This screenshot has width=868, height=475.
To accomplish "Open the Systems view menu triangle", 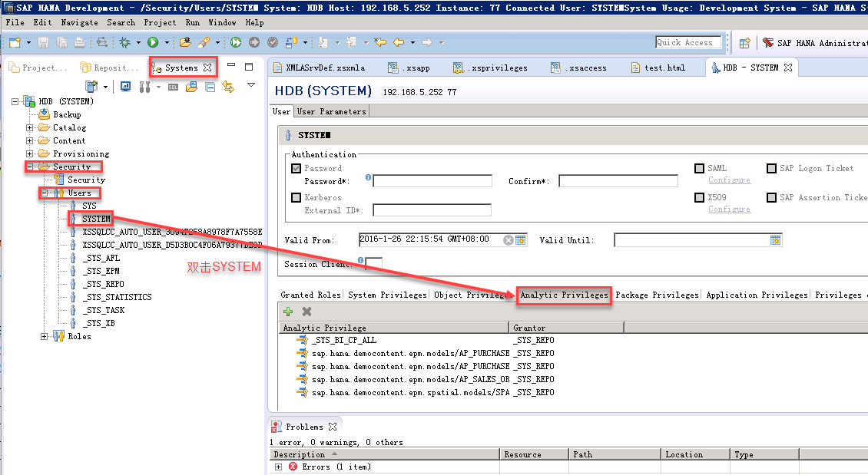I will point(250,85).
